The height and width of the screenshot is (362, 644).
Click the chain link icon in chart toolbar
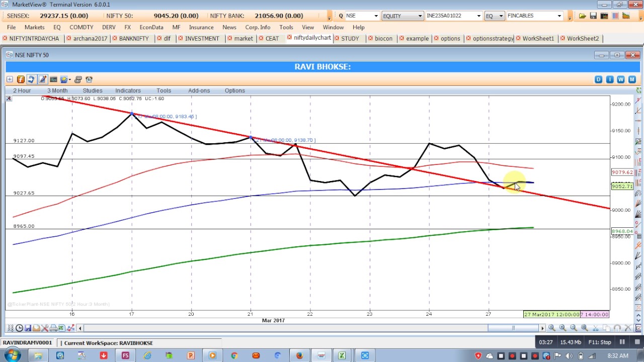point(77,79)
